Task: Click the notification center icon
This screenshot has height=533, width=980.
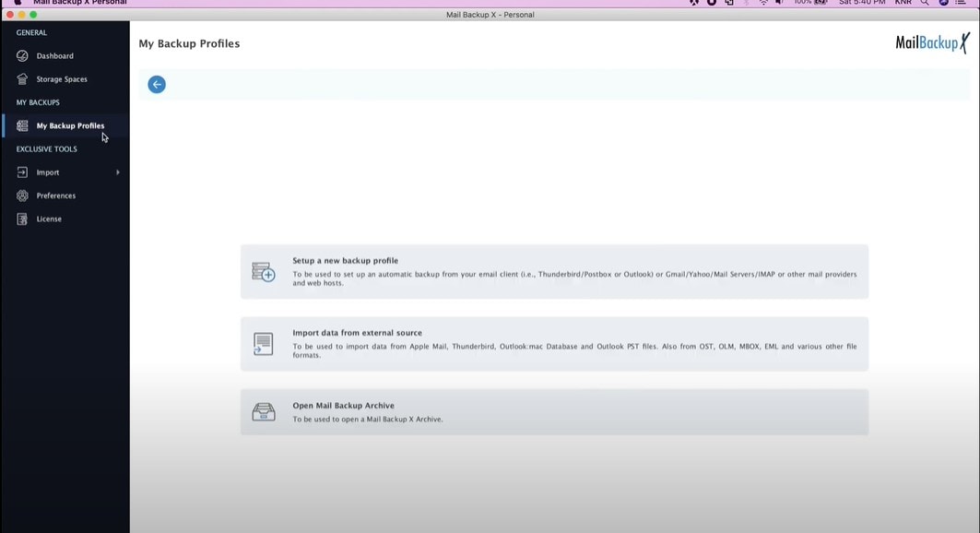Action: [961, 3]
